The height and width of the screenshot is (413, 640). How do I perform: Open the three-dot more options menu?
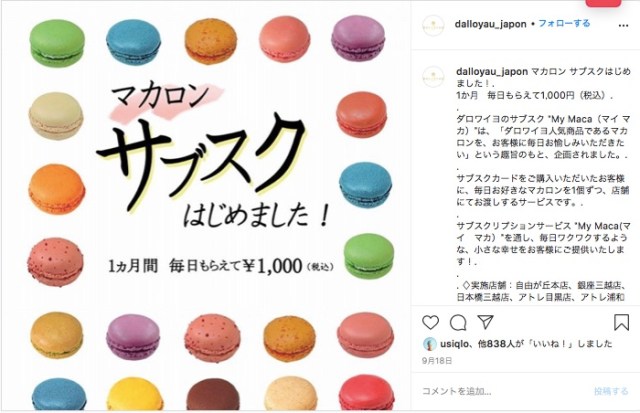623,25
